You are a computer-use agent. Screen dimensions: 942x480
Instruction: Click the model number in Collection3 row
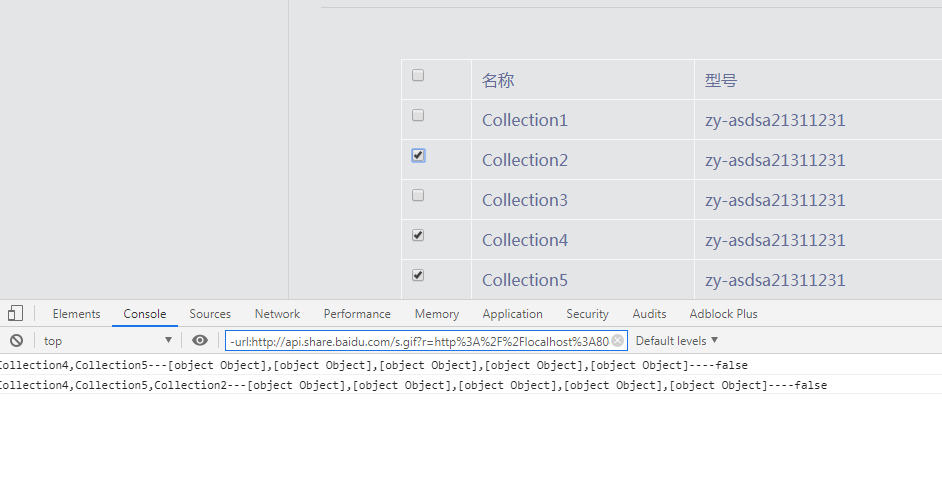coord(775,200)
